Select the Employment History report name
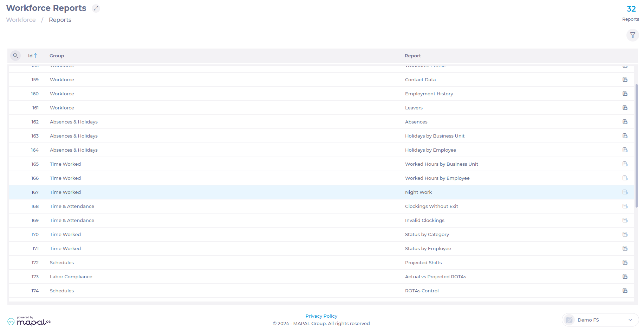 [429, 94]
